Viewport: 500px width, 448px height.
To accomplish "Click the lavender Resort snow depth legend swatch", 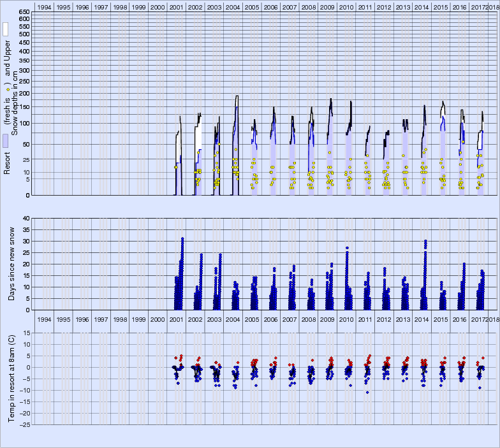I will click(6, 141).
